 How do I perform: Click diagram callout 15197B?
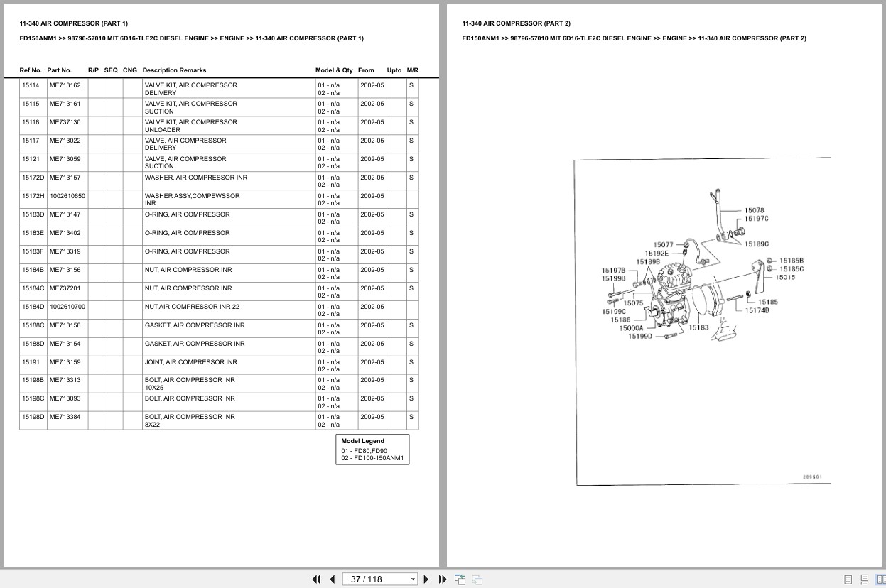click(613, 271)
